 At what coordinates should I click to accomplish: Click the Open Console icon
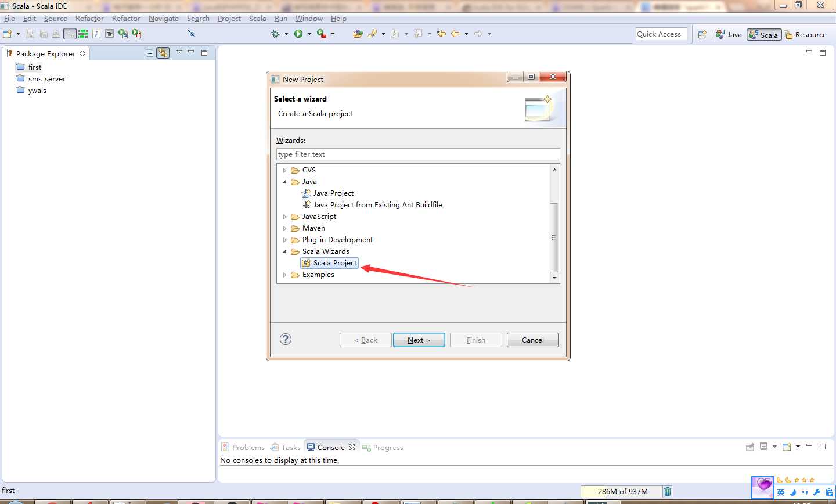tap(787, 447)
